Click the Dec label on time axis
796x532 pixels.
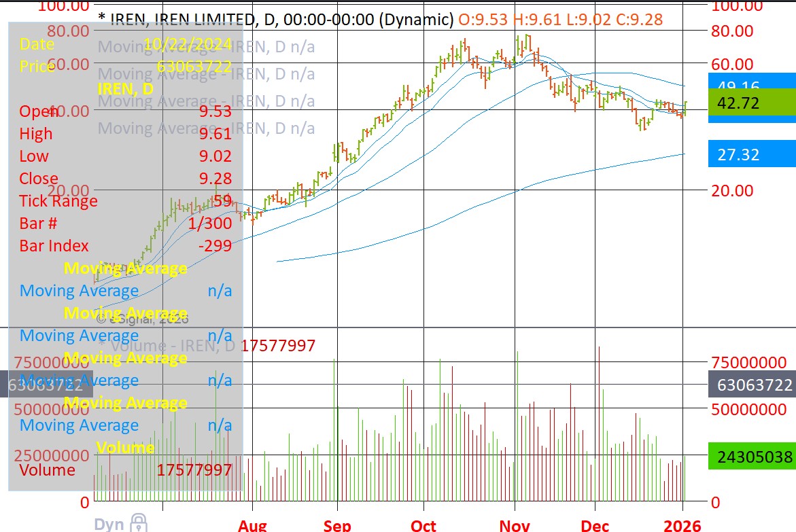click(x=595, y=525)
